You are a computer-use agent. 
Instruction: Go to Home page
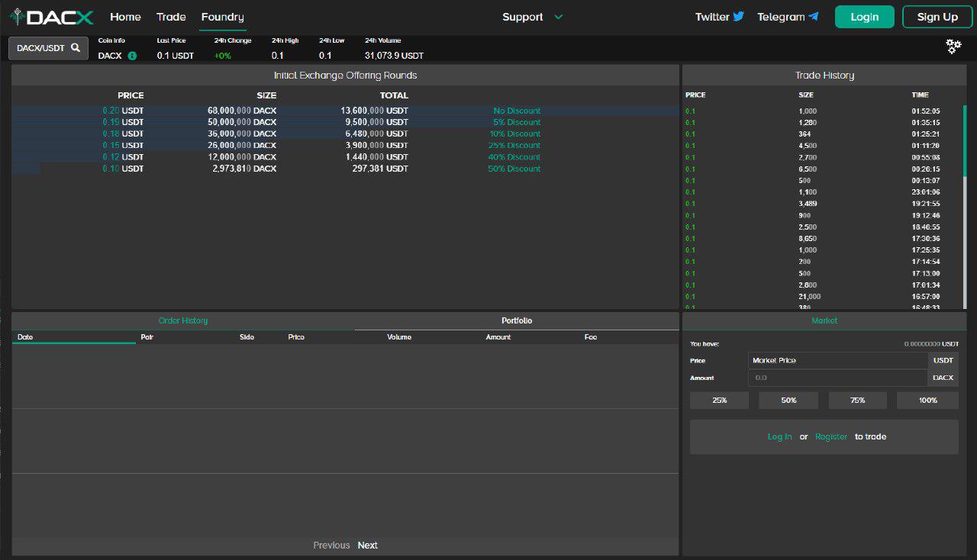point(125,17)
